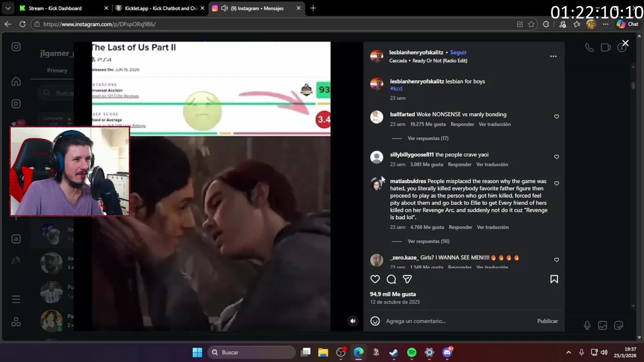Open Spotify from taskbar
Viewport: 644px width, 362px height.
[x=412, y=352]
